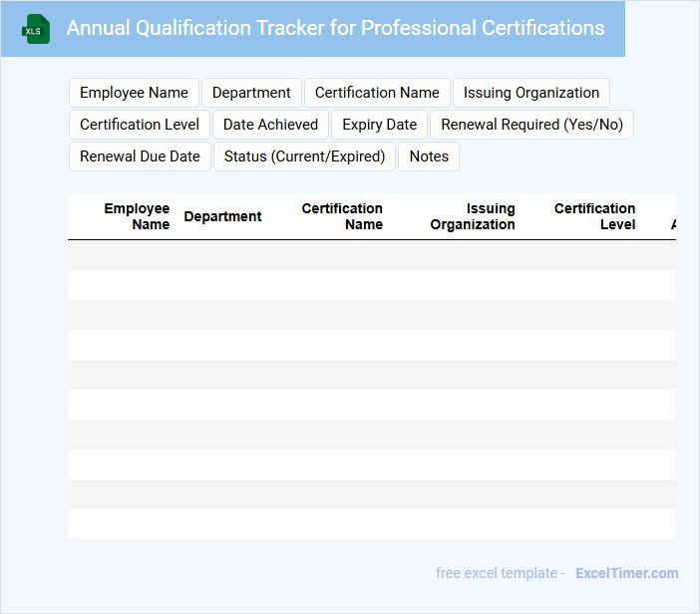Select Status (Current/Expired) tag
The image size is (700, 614).
click(304, 156)
